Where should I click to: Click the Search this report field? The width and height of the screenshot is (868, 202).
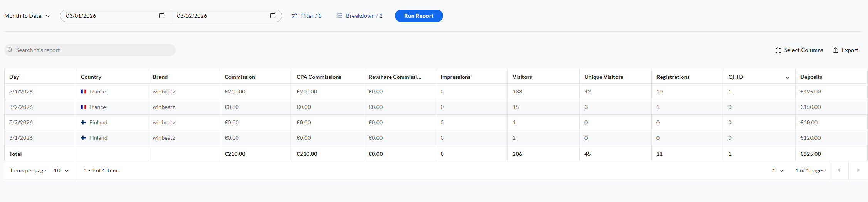(x=92, y=50)
